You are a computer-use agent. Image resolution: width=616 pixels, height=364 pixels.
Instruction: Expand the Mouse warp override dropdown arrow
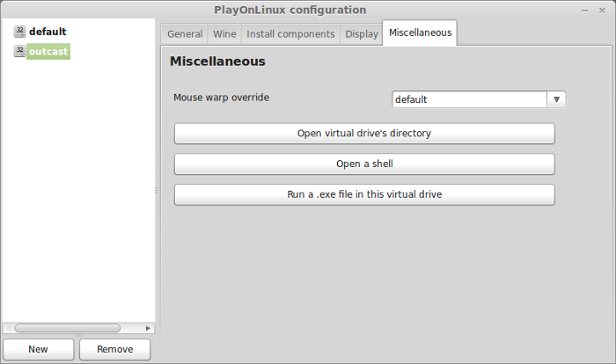click(556, 99)
